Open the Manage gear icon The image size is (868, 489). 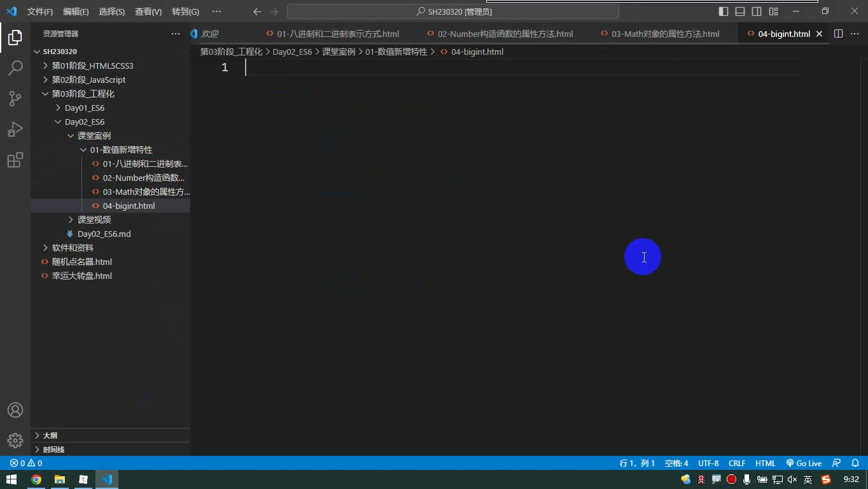(15, 441)
